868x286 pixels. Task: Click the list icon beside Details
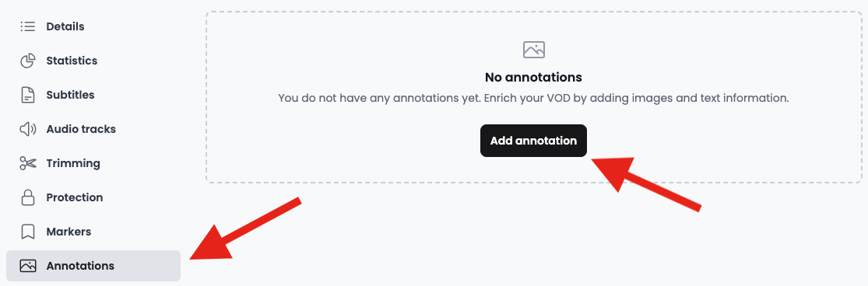(28, 26)
